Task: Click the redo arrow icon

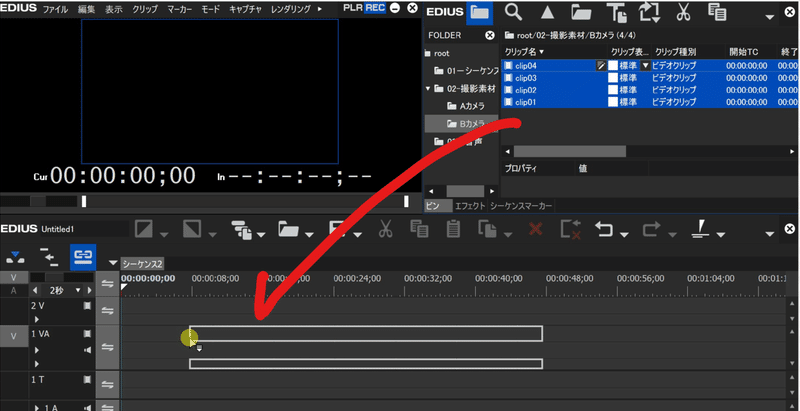Action: tap(651, 229)
